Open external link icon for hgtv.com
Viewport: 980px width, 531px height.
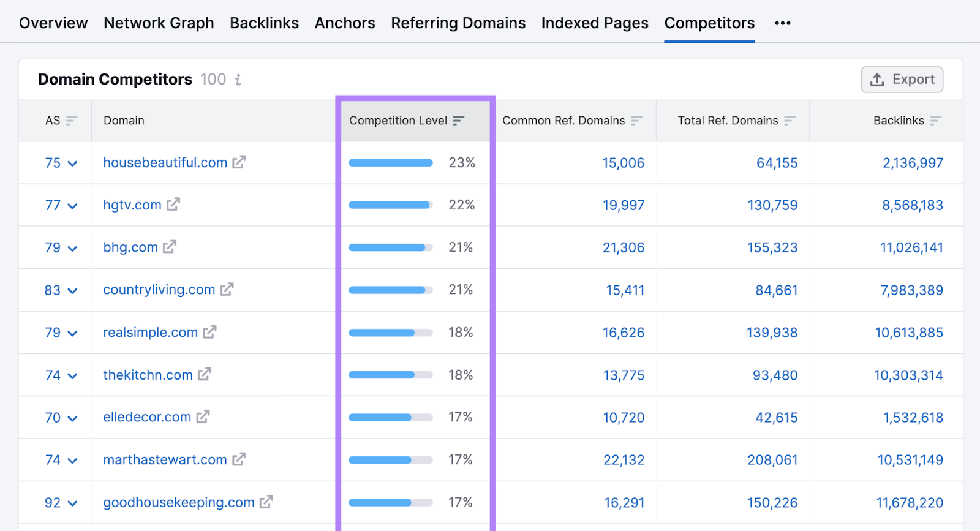click(173, 205)
